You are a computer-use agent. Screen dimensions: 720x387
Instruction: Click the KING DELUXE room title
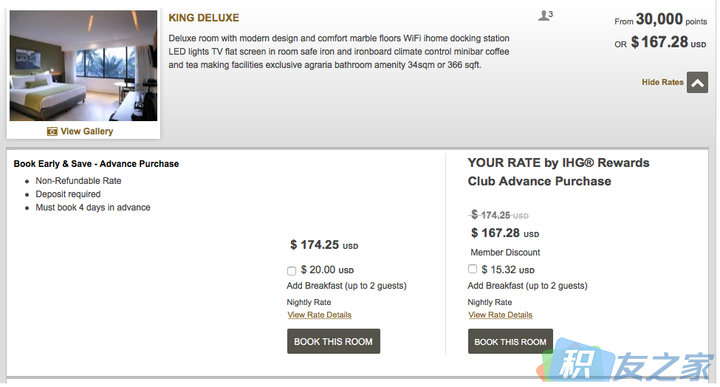(204, 18)
